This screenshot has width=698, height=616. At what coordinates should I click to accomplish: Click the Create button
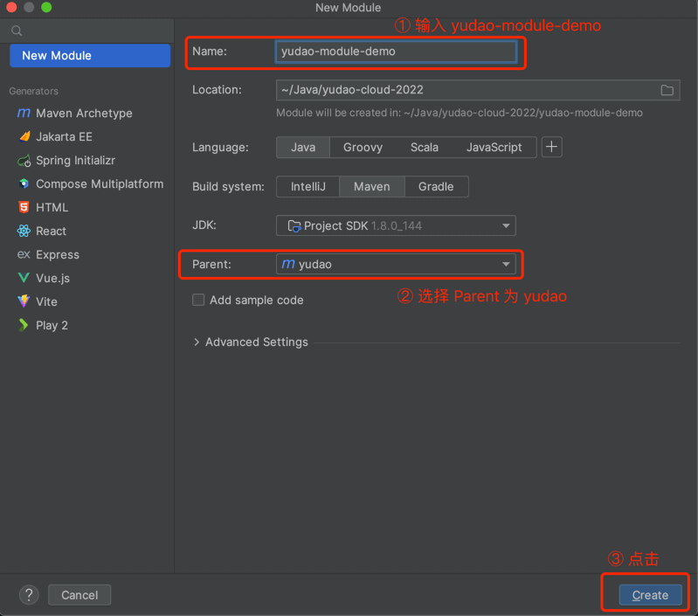point(649,595)
